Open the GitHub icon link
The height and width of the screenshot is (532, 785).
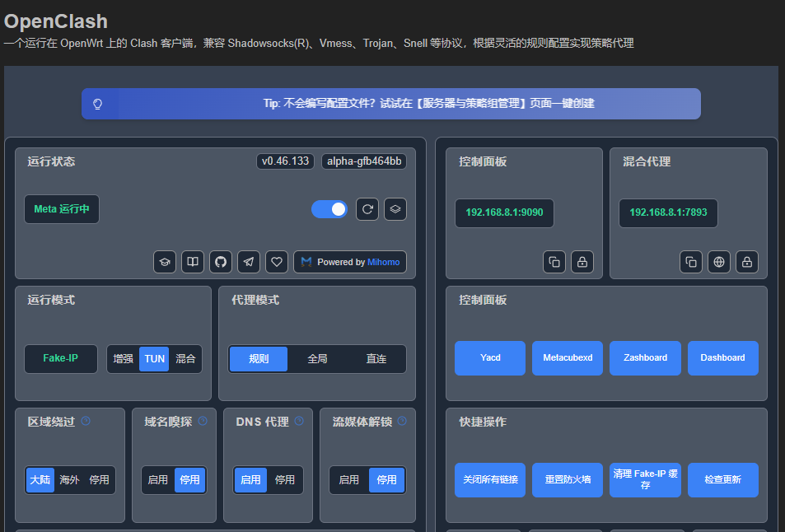pyautogui.click(x=221, y=262)
